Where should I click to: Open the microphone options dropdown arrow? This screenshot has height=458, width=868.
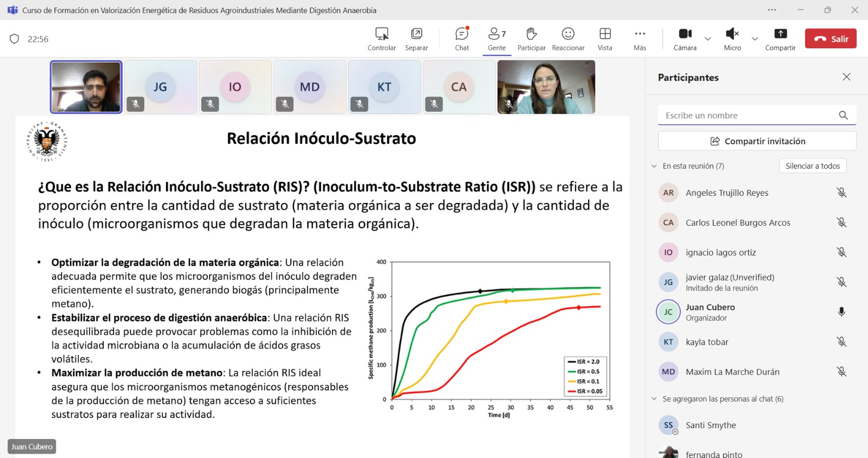[755, 39]
